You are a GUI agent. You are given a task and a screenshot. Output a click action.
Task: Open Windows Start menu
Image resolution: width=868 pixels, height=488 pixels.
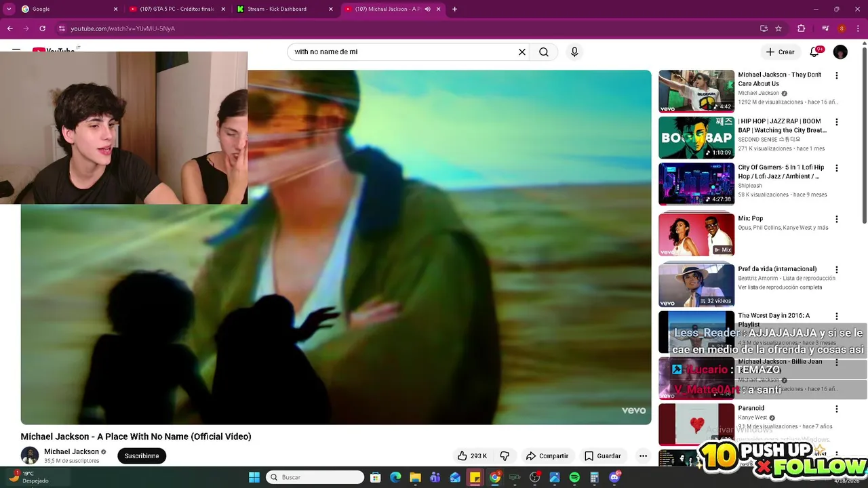pos(254,477)
